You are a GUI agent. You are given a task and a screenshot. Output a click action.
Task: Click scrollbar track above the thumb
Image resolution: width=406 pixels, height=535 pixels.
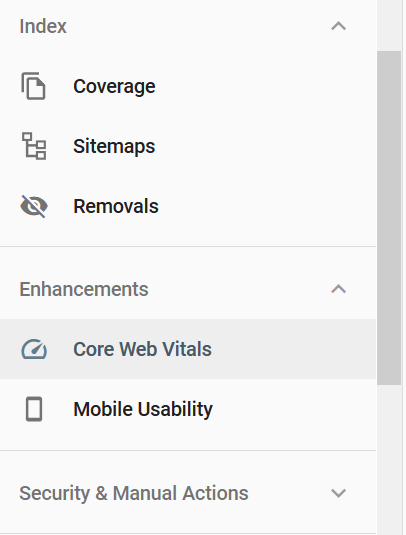[389, 25]
